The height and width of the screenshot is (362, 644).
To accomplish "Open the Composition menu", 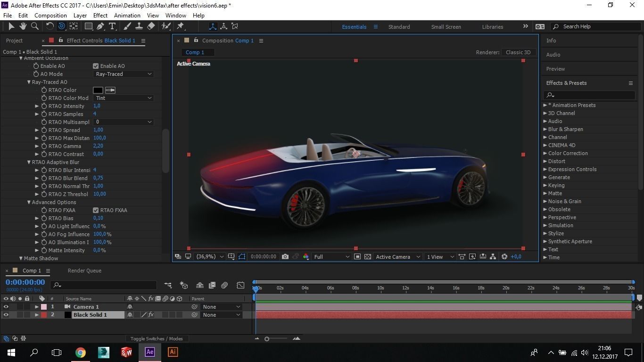I will click(50, 15).
